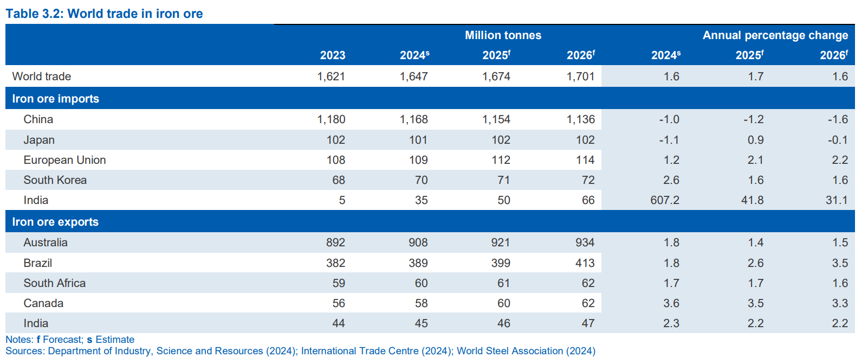868x357 pixels.
Task: Select India percentage change 31.1
Action: [x=837, y=200]
